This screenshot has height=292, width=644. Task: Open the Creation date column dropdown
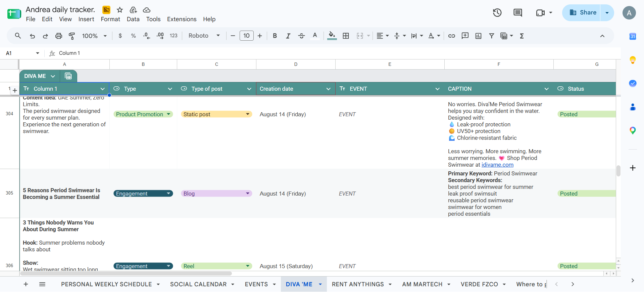(x=328, y=89)
